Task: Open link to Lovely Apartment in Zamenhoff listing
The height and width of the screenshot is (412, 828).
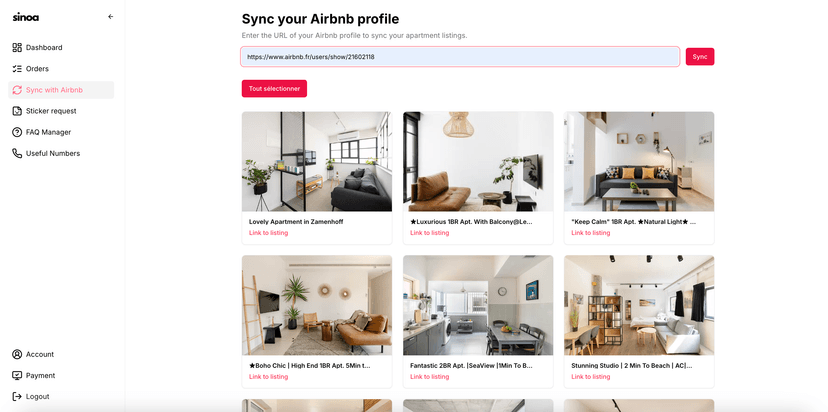Action: pos(268,233)
